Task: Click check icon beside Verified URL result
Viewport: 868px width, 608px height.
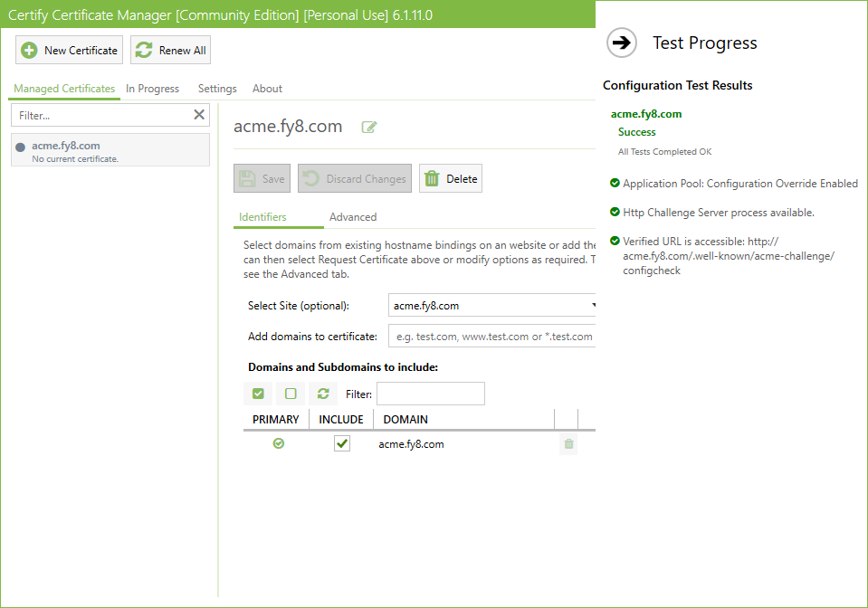Action: point(615,240)
